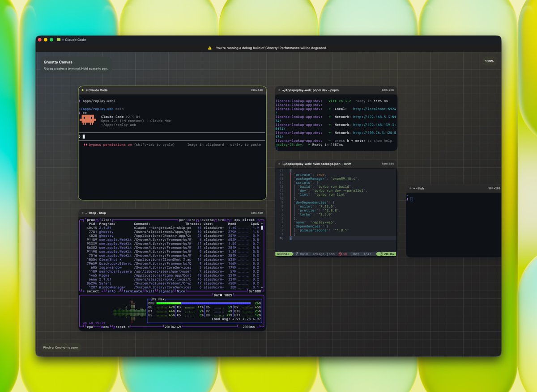The height and width of the screenshot is (392, 537).
Task: Select the nvim package.json terminal title header
Action: coord(336,164)
